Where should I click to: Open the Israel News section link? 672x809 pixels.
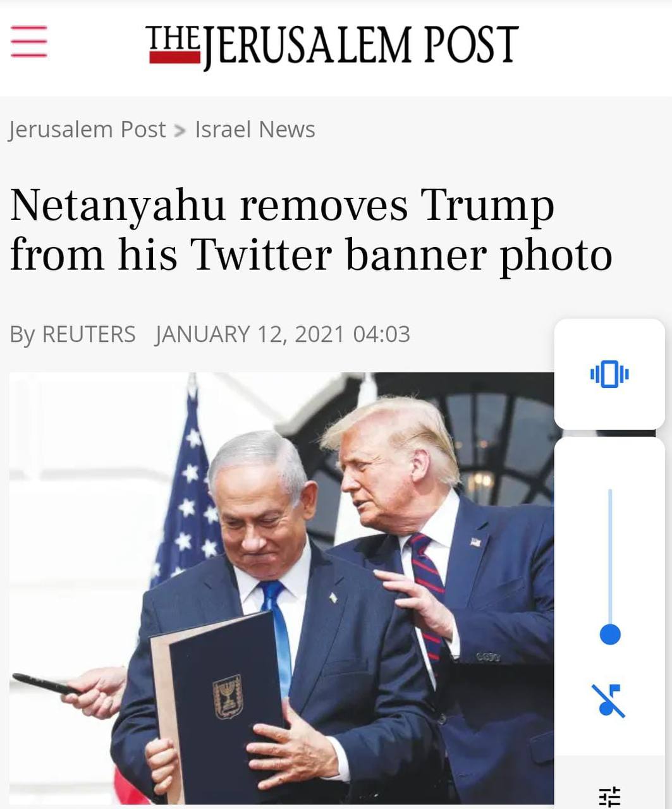(255, 130)
